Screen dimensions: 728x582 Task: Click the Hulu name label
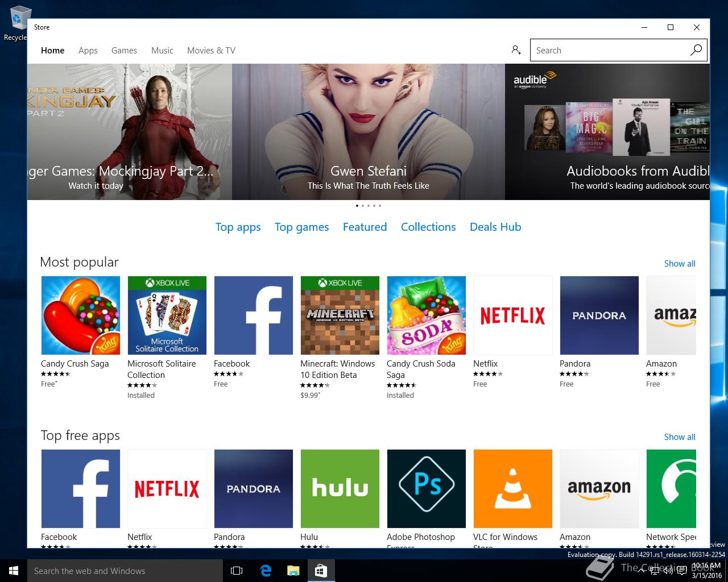tap(309, 537)
